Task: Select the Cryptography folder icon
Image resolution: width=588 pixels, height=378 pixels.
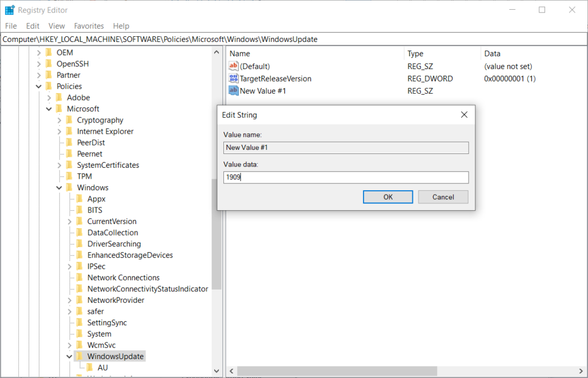Action: pyautogui.click(x=69, y=120)
